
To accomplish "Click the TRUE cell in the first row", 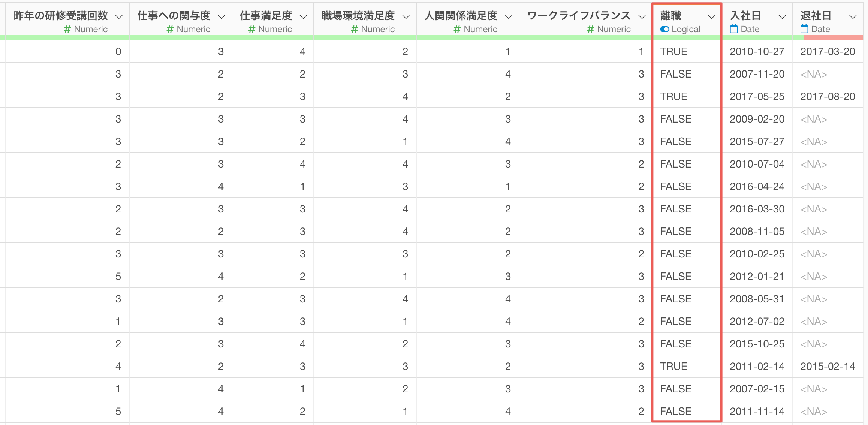I will (673, 51).
